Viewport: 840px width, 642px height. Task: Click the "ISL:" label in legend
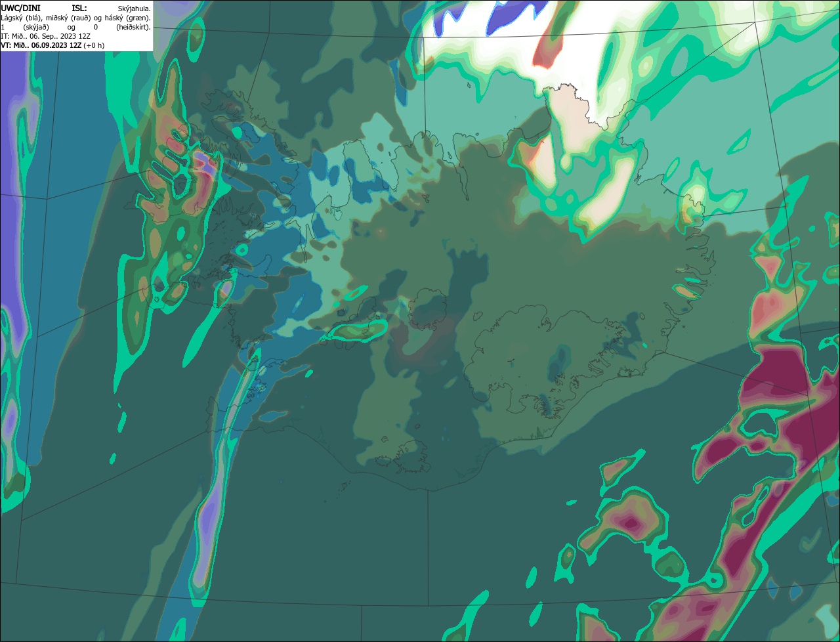[x=79, y=9]
